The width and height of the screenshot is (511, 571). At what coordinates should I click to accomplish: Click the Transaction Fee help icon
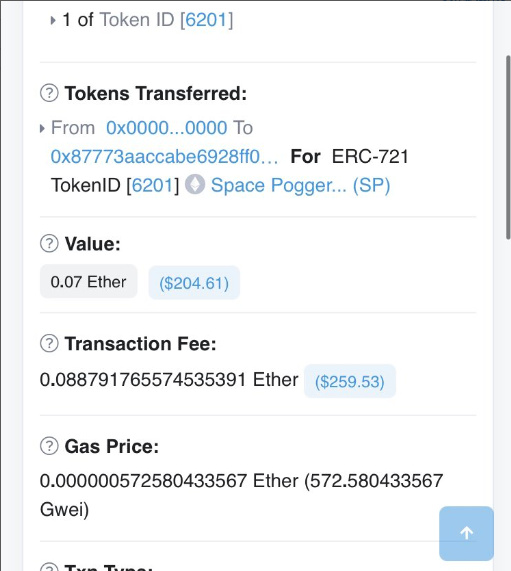49,343
